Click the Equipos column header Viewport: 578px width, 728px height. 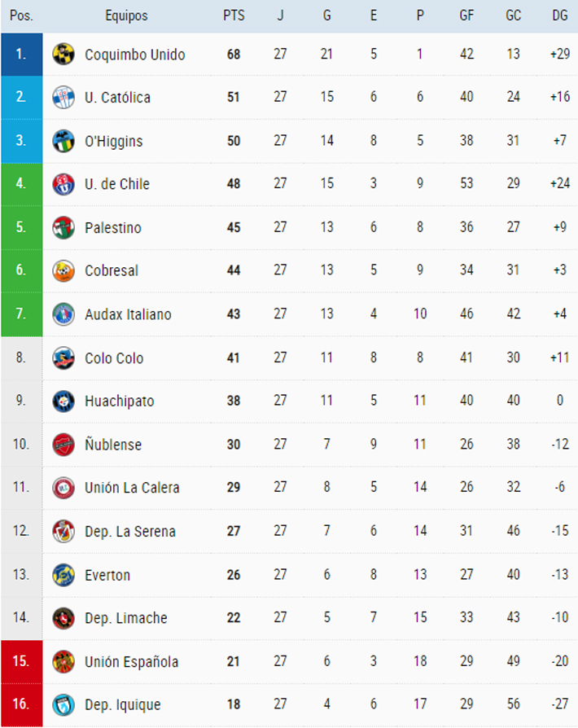(x=126, y=16)
